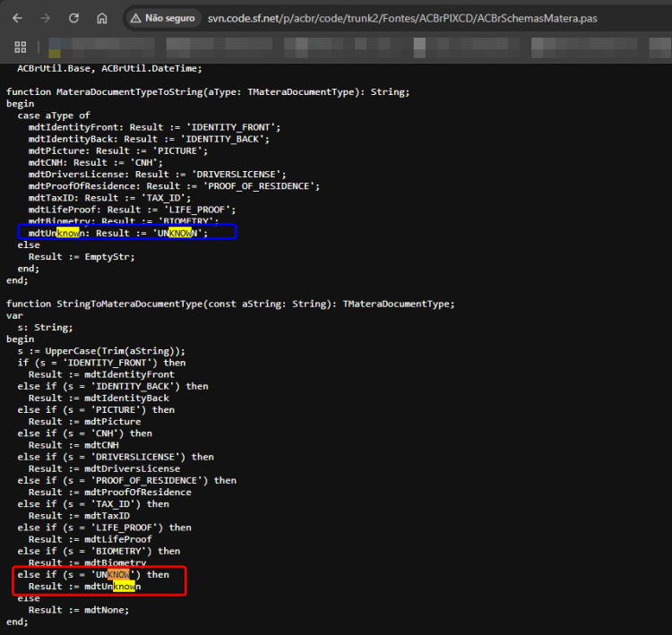Viewport: 672px width, 635px height.
Task: Click the line 'else if (s = 'CNH') then'
Action: [85, 433]
